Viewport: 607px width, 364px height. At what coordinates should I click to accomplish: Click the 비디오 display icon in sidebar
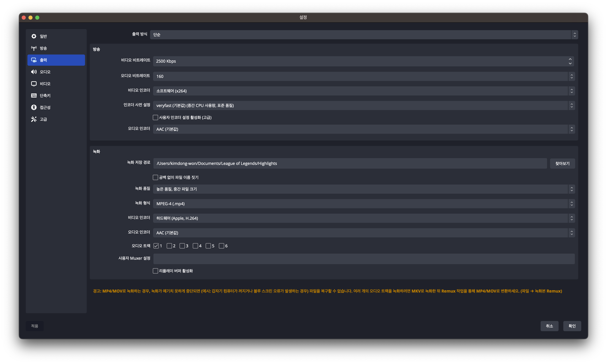[x=34, y=84]
